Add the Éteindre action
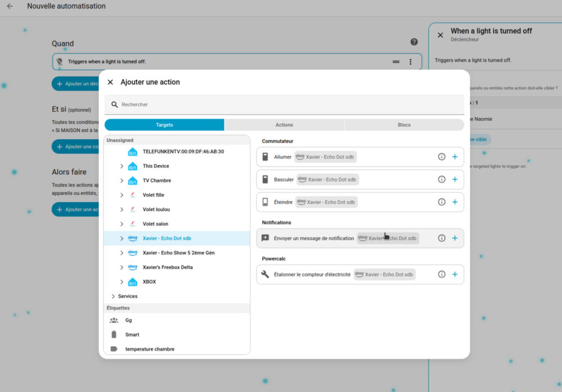 pos(455,202)
